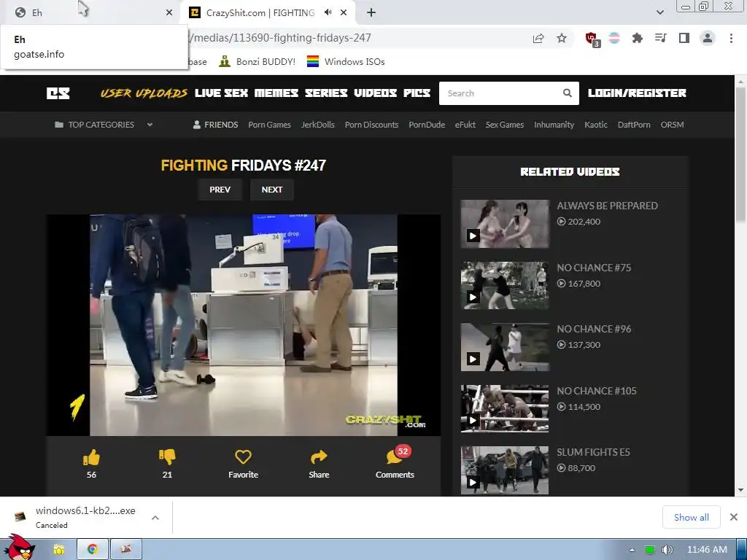Viewport: 747px width, 560px height.
Task: Click the share page icon in the address bar
Action: [538, 38]
